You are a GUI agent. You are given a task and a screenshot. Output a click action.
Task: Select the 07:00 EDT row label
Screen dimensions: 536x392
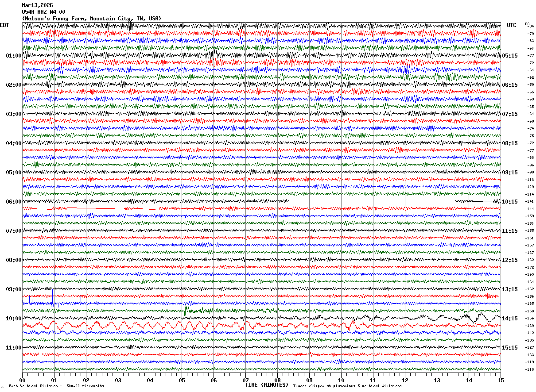point(14,231)
